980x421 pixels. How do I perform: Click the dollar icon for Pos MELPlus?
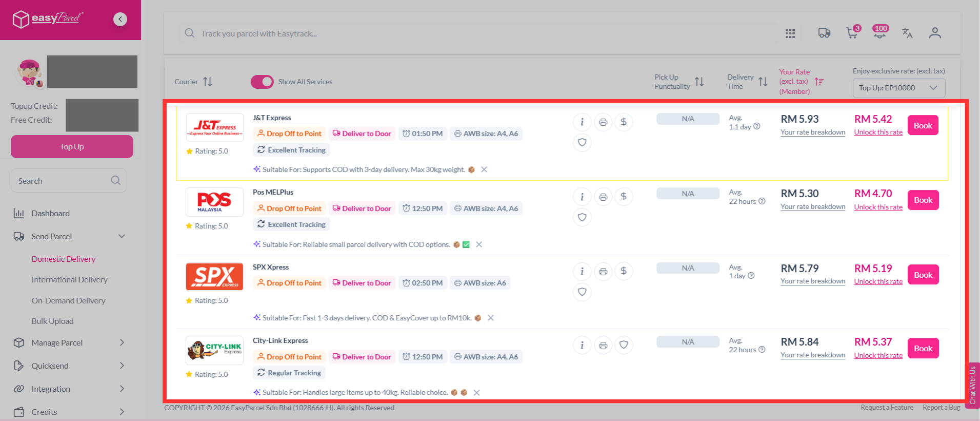click(x=624, y=197)
